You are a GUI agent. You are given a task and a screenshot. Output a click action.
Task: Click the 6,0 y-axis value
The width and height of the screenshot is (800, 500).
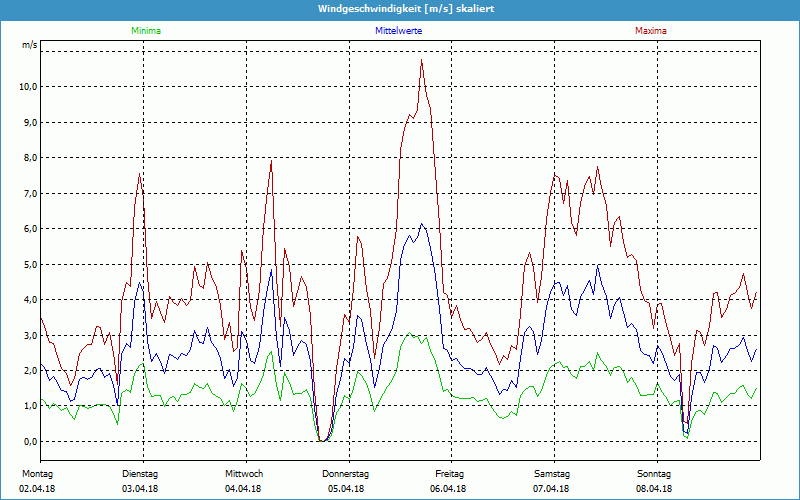click(31, 229)
